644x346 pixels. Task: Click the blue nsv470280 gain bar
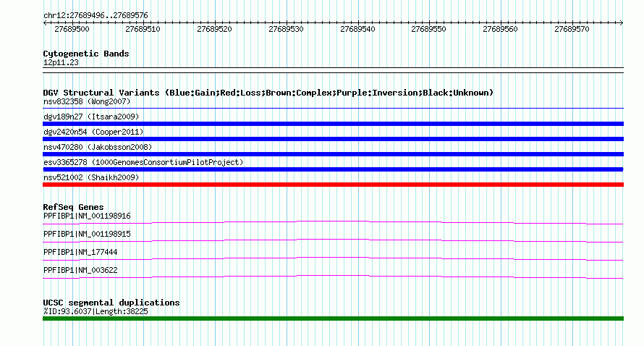coord(333,154)
